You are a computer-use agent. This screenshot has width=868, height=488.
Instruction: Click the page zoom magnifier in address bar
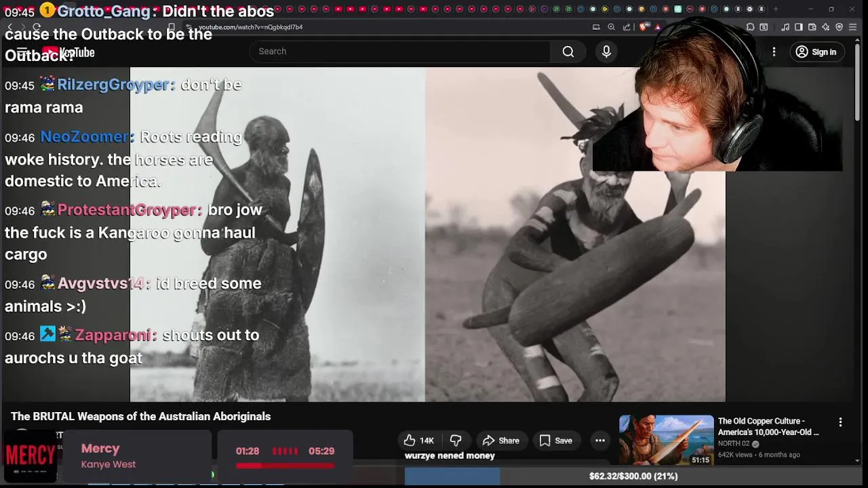611,27
